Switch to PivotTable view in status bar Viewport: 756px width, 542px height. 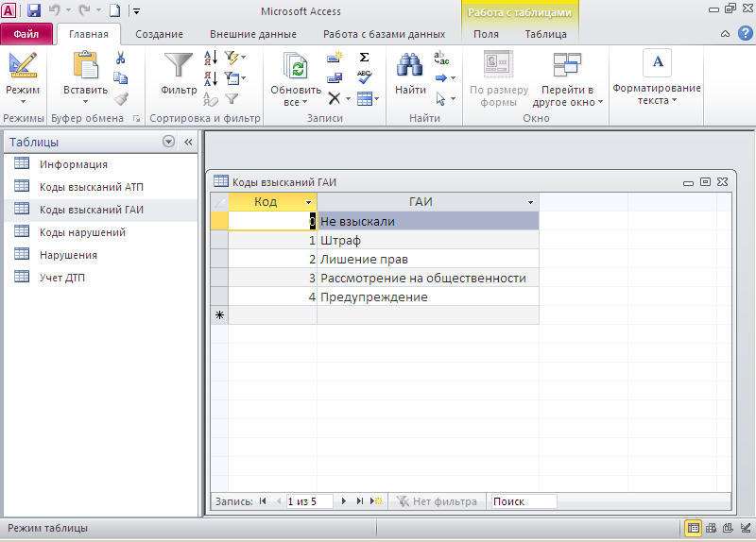click(x=711, y=528)
